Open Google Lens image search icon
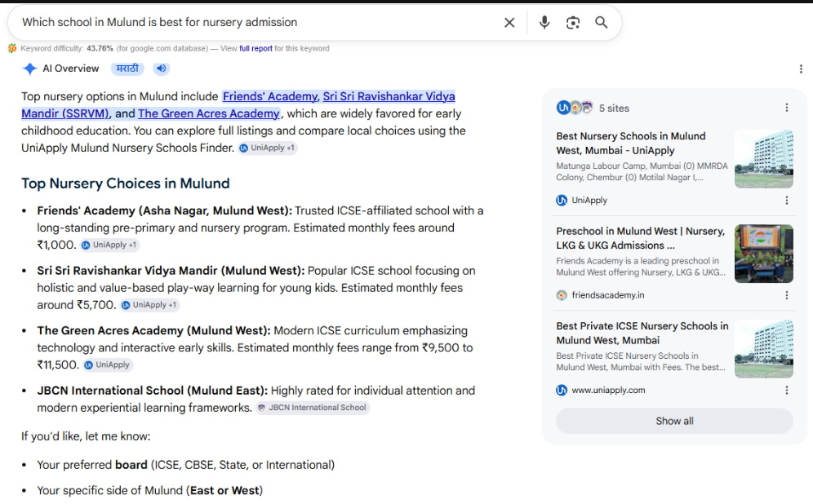This screenshot has height=504, width=813. tap(572, 22)
